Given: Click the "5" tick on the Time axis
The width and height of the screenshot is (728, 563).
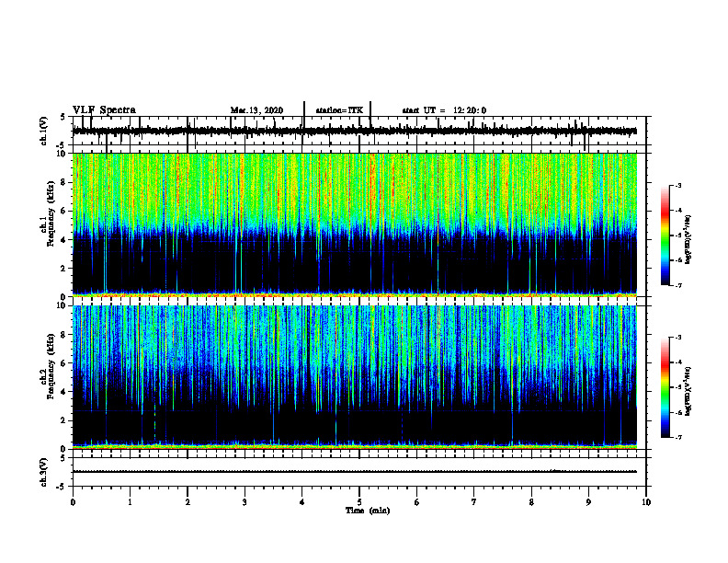Looking at the screenshot, I should point(359,502).
